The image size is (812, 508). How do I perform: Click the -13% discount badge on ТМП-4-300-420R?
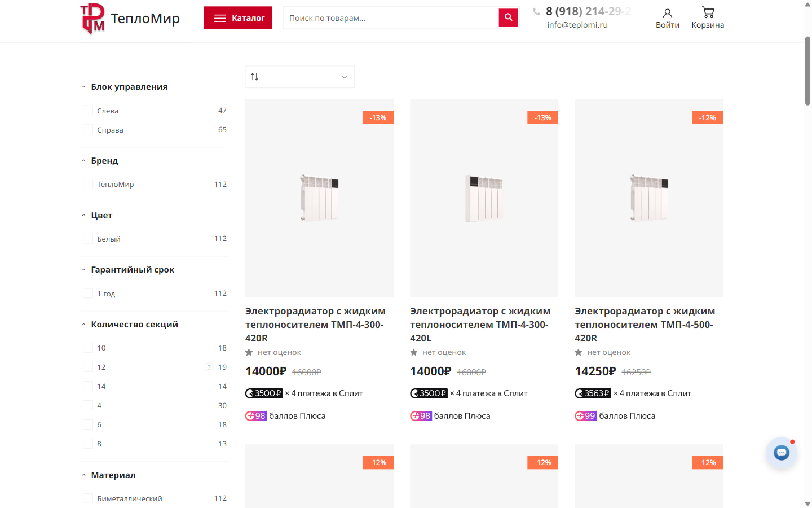(x=378, y=117)
